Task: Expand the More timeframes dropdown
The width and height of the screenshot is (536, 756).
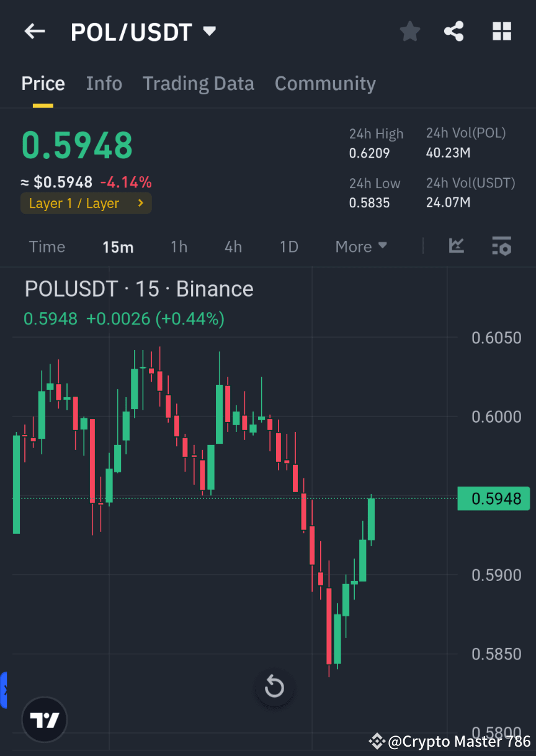Action: [361, 246]
